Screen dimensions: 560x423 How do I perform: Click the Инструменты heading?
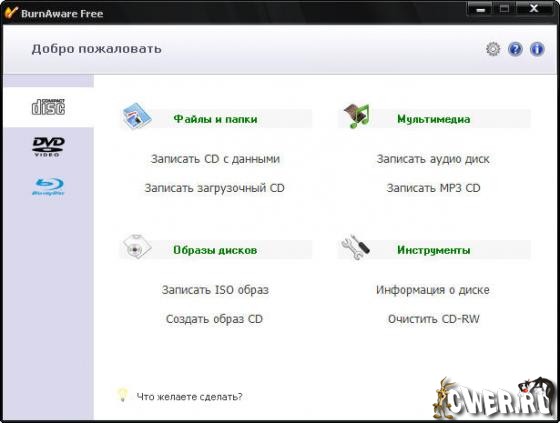tap(434, 250)
